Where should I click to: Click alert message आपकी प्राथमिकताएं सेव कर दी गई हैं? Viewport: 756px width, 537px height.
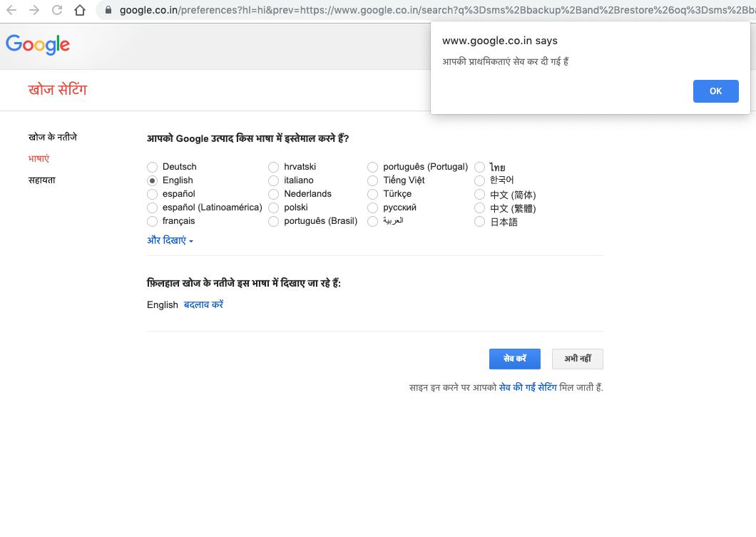(x=505, y=61)
